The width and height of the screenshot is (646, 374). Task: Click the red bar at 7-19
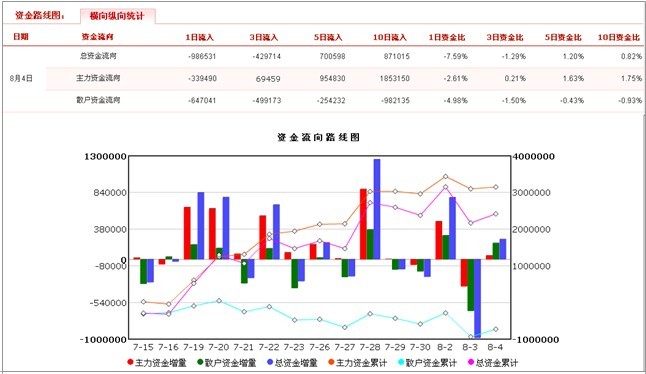point(187,233)
